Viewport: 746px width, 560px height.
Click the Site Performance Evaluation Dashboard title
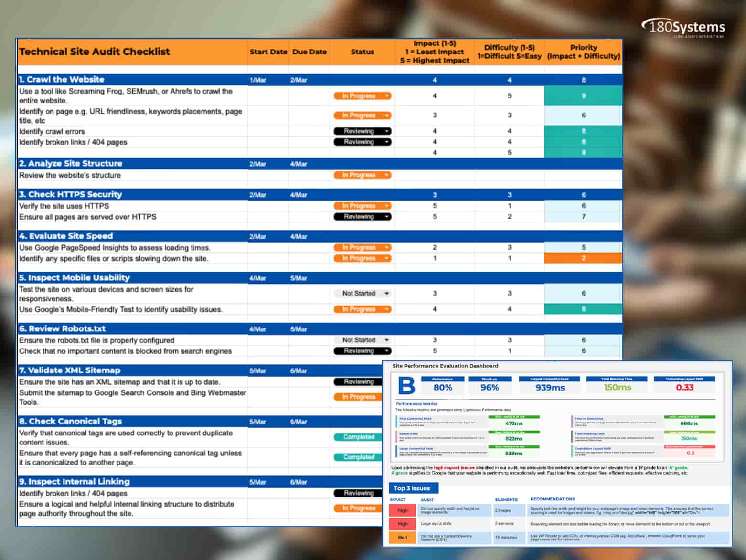[445, 366]
